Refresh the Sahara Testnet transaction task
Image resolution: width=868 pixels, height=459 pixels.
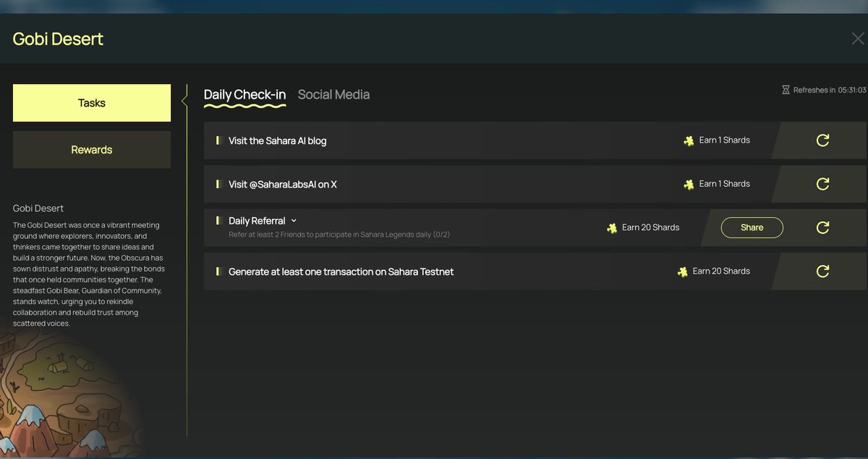click(822, 271)
